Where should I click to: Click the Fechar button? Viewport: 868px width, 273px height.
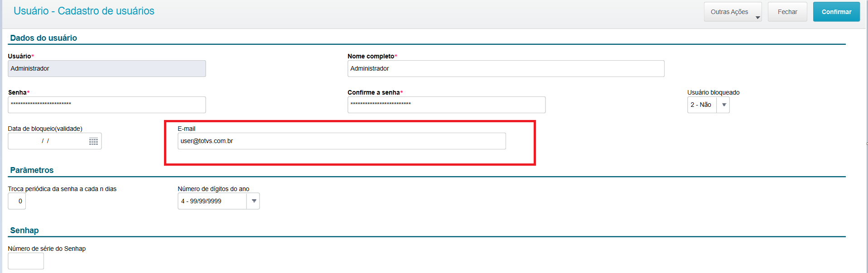[787, 12]
